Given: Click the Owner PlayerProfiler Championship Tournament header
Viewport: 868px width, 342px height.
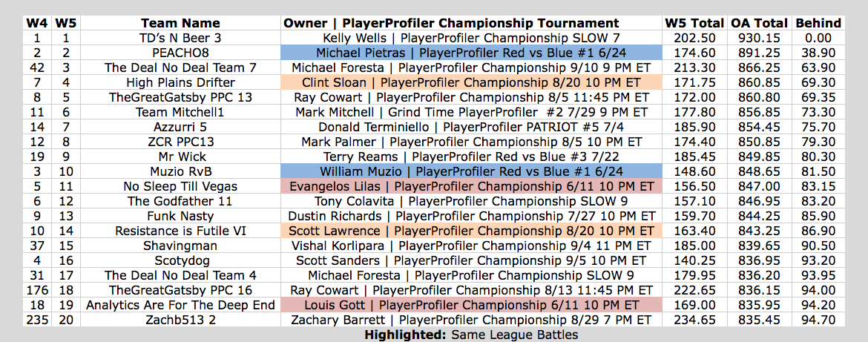Looking at the screenshot, I should pos(472,23).
